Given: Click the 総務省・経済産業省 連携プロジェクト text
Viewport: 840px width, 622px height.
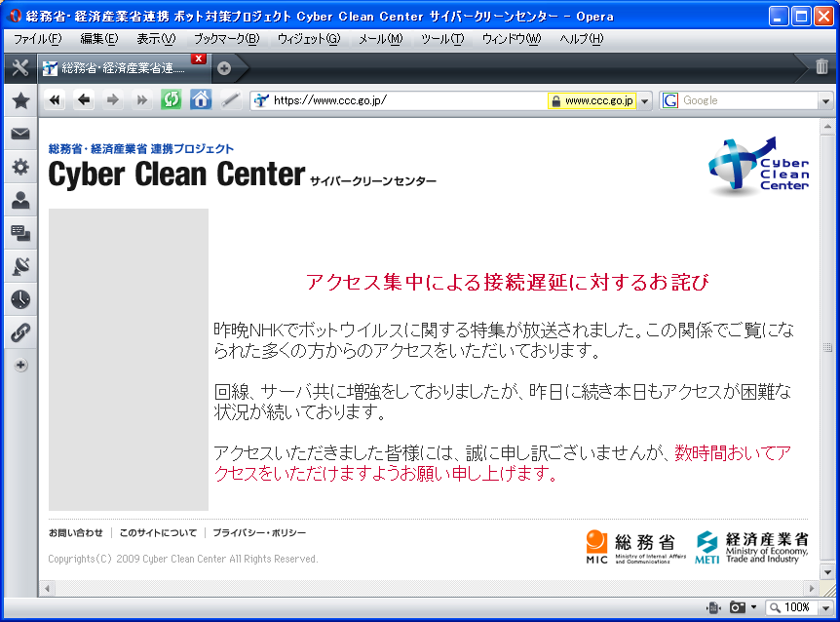Looking at the screenshot, I should 141,148.
